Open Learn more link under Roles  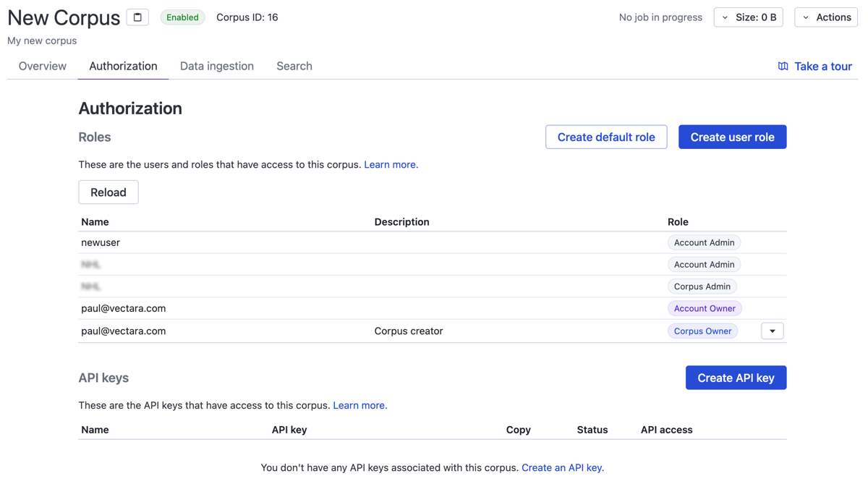coord(391,165)
